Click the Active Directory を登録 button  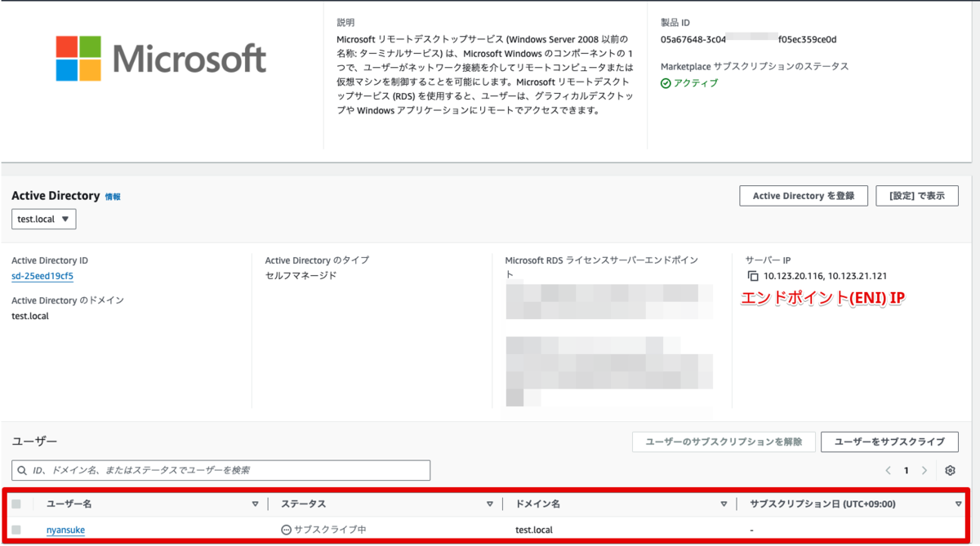coord(804,196)
